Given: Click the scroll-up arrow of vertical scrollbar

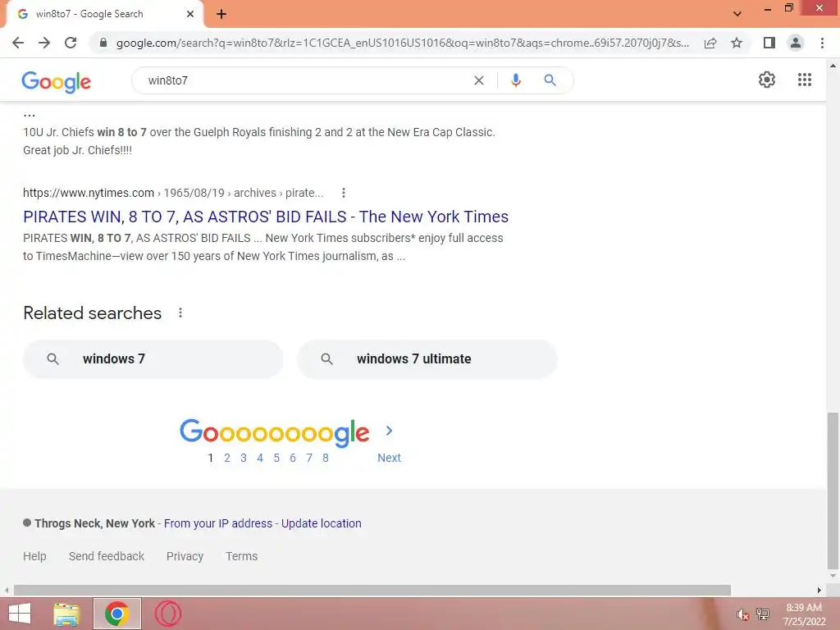Looking at the screenshot, I should click(x=833, y=66).
